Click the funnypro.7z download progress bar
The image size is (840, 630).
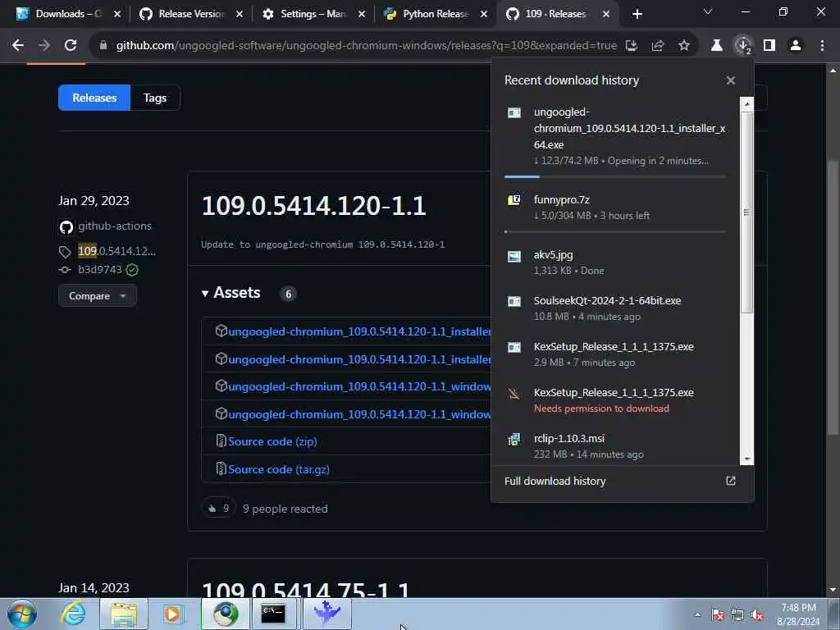[x=615, y=232]
